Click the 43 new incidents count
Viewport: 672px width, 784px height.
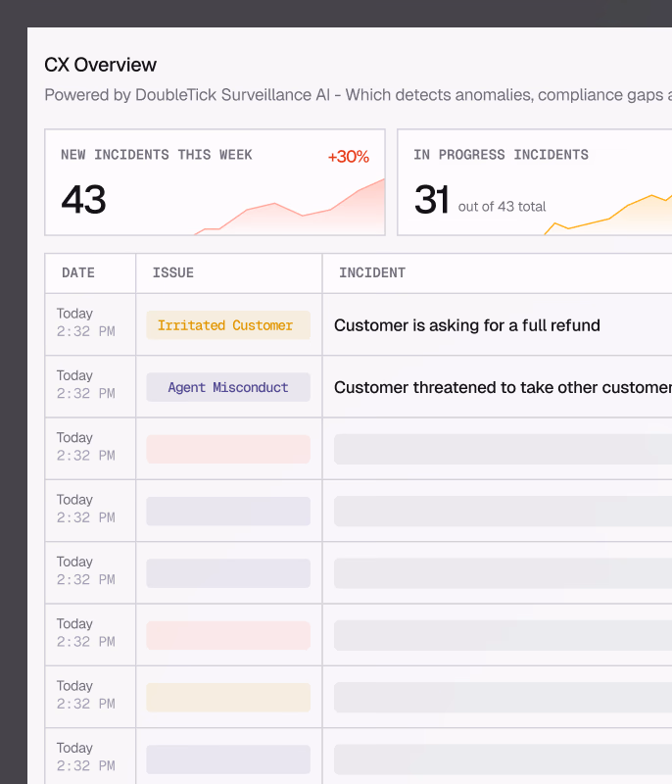coord(84,199)
